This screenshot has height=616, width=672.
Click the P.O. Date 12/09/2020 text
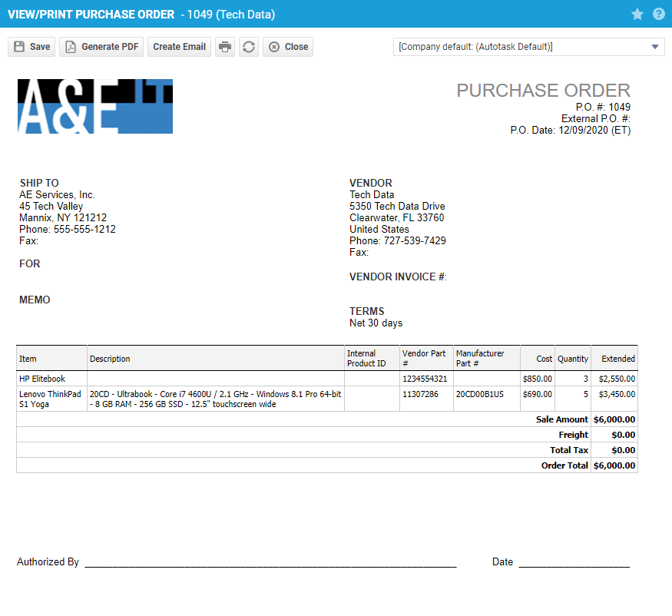point(571,130)
